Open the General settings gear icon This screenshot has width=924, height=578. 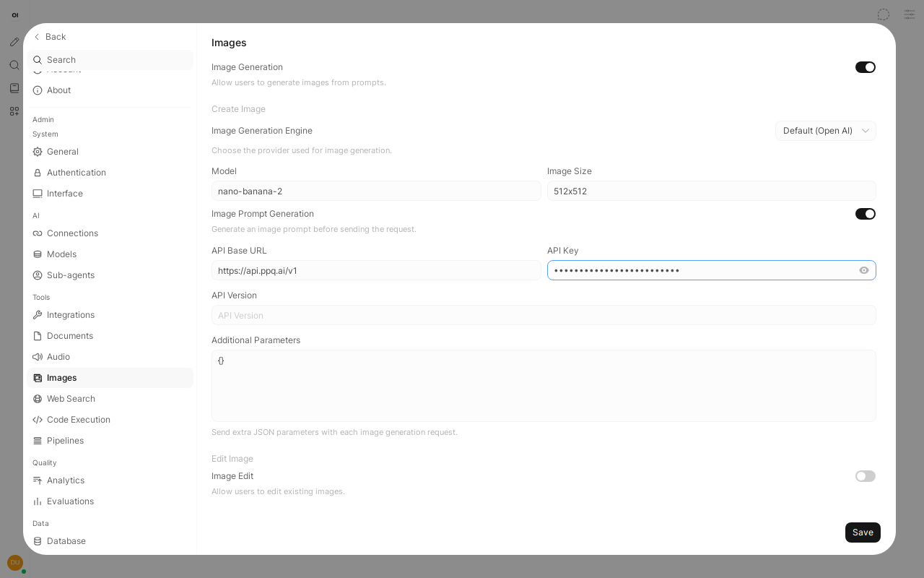click(x=38, y=152)
